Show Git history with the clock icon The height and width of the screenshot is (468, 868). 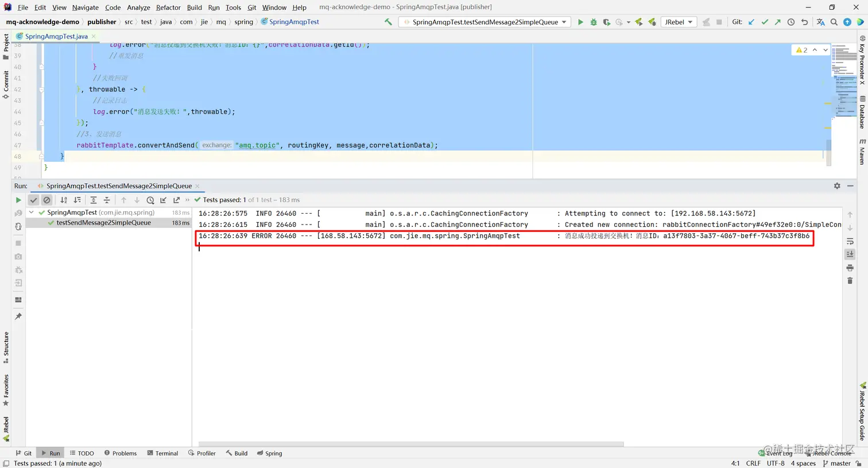click(x=790, y=22)
